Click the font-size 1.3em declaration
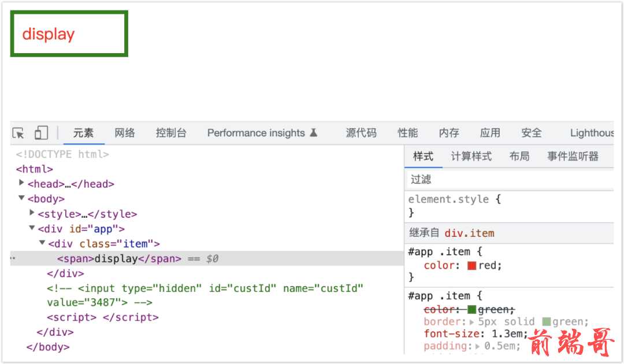The image size is (624, 364). click(x=476, y=334)
